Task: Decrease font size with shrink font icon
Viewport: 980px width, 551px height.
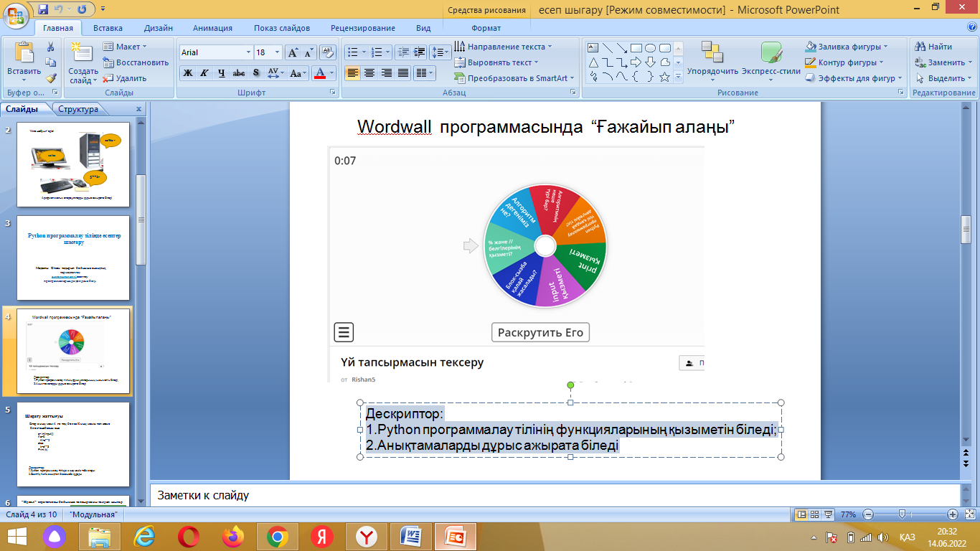Action: 309,52
